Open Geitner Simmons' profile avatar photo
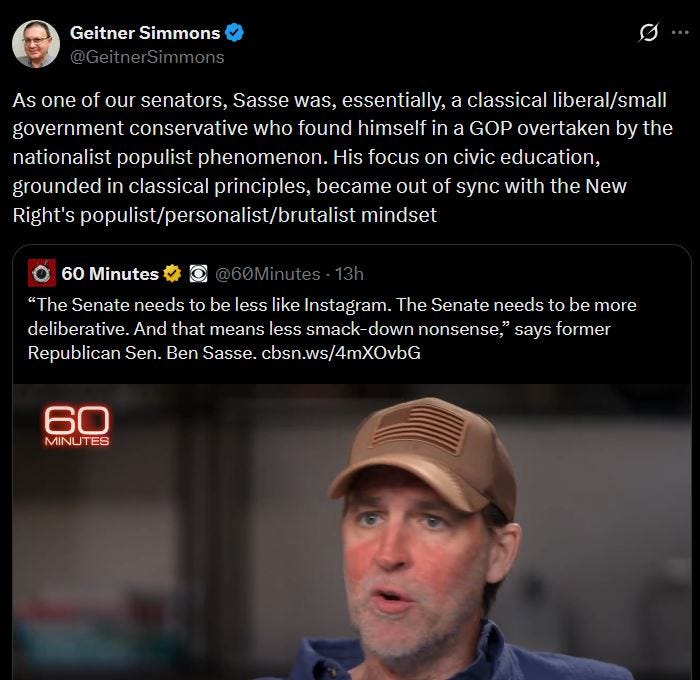Viewport: 700px width, 680px height. click(x=36, y=44)
